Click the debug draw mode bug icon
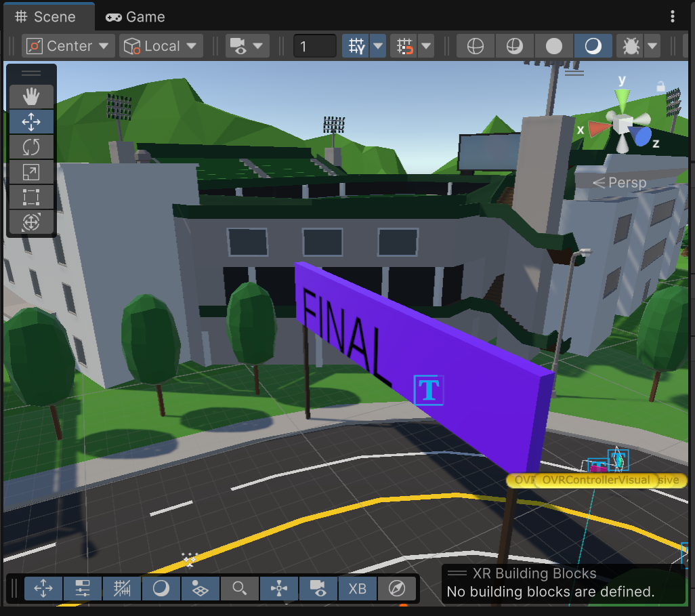The width and height of the screenshot is (695, 616). [x=630, y=46]
